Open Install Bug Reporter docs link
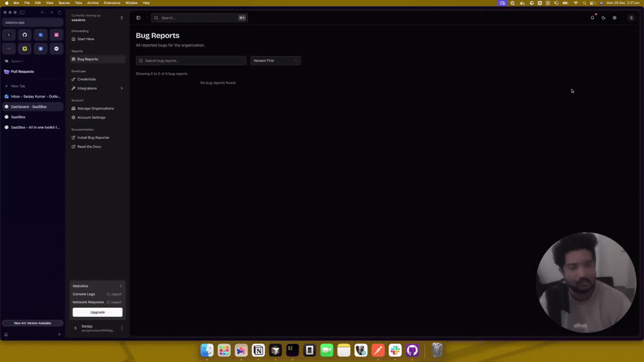644x362 pixels. coord(97,138)
